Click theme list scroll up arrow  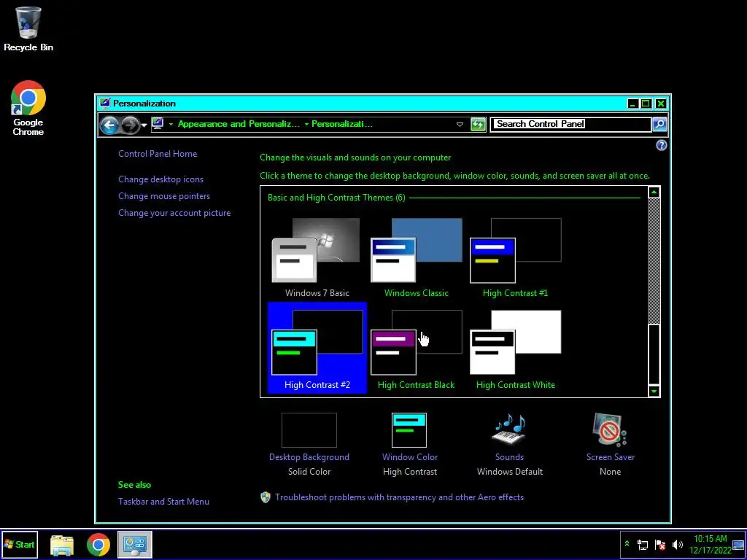point(654,192)
